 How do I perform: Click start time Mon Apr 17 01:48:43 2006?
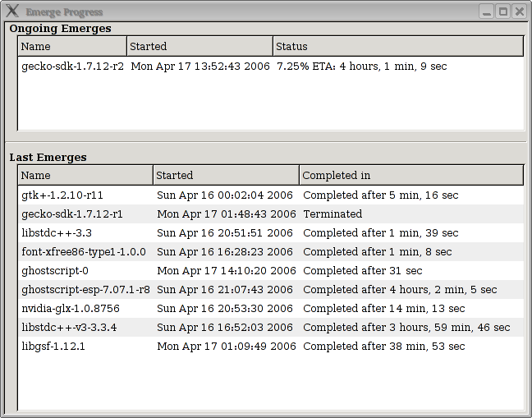pos(227,214)
